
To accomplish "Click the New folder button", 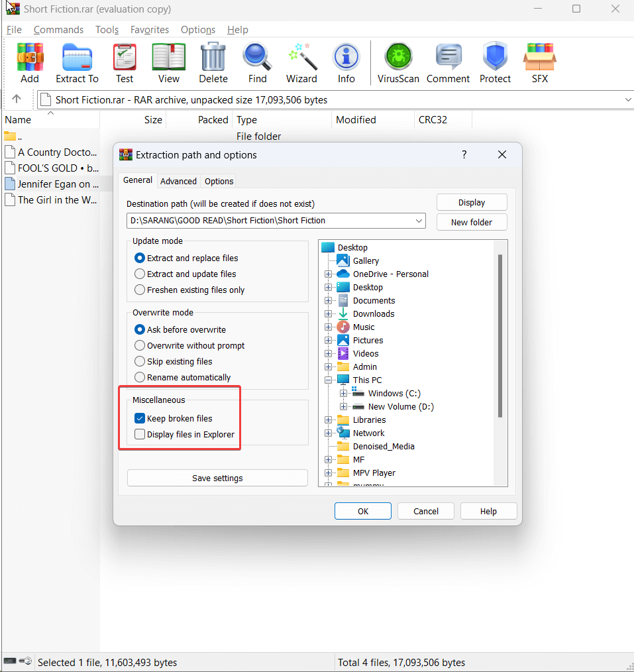I will click(471, 222).
